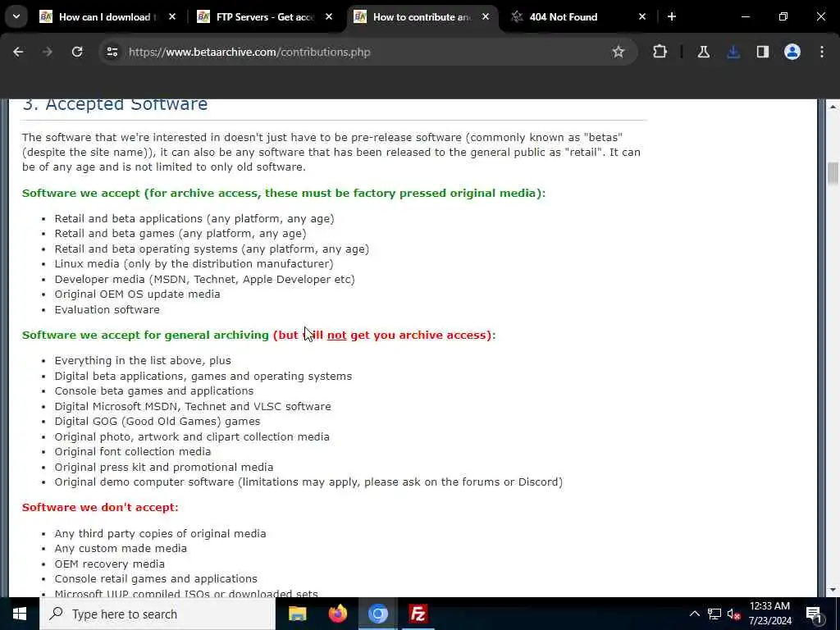The height and width of the screenshot is (630, 840).
Task: Open the Windows Start menu
Action: 20,614
